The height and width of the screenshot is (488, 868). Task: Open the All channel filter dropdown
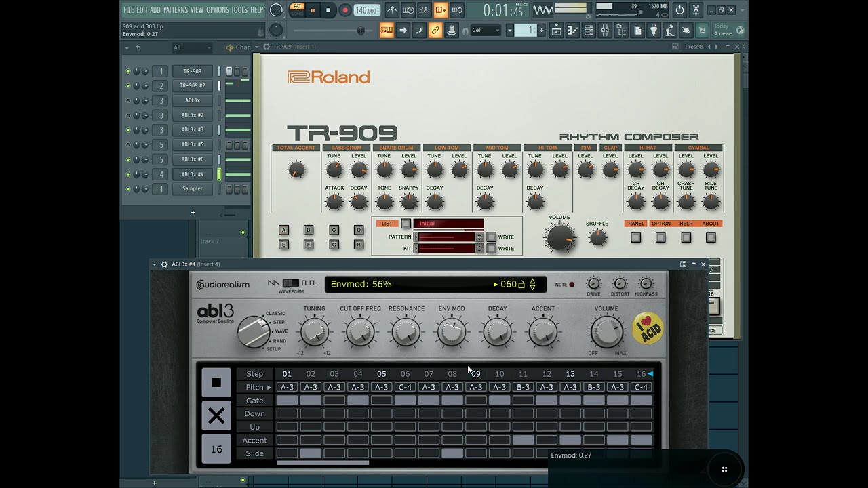click(x=192, y=47)
